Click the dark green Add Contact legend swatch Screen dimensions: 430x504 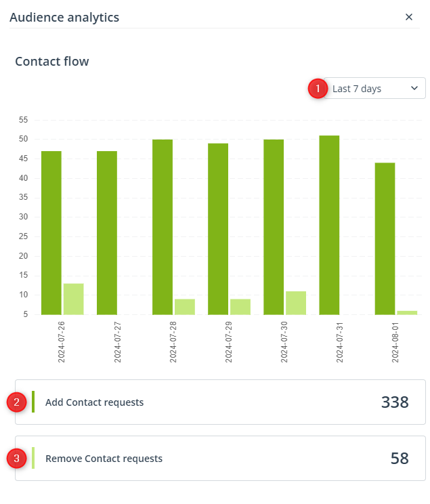[x=33, y=402]
